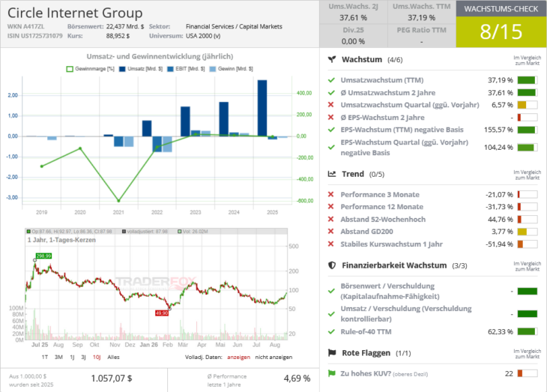Select the 10J chart timeframe
The width and height of the screenshot is (547, 392).
coord(97,357)
